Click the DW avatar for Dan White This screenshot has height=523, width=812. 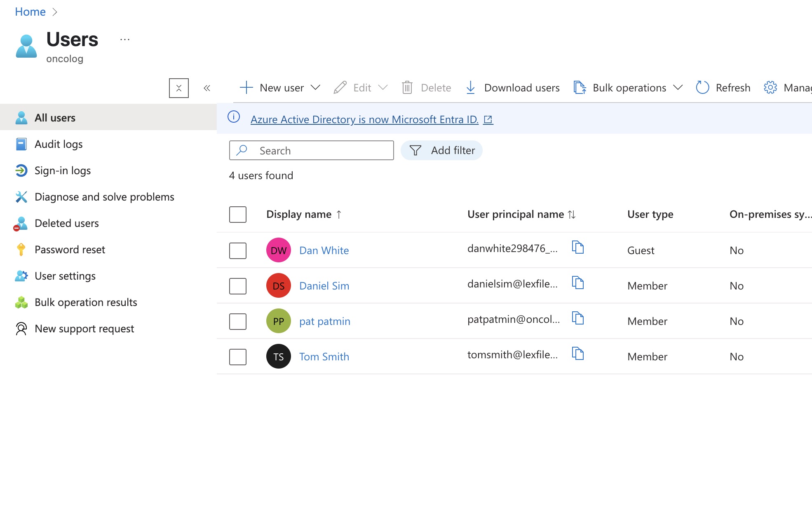tap(279, 250)
